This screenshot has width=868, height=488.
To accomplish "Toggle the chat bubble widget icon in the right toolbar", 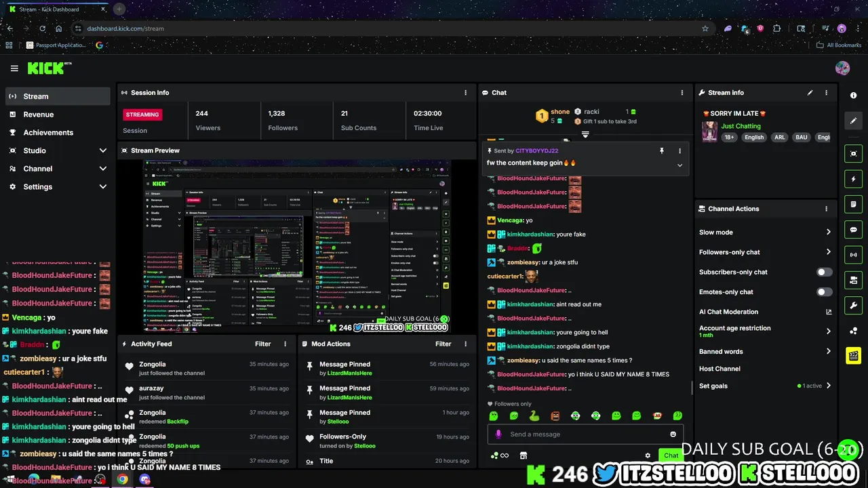I will (x=853, y=230).
